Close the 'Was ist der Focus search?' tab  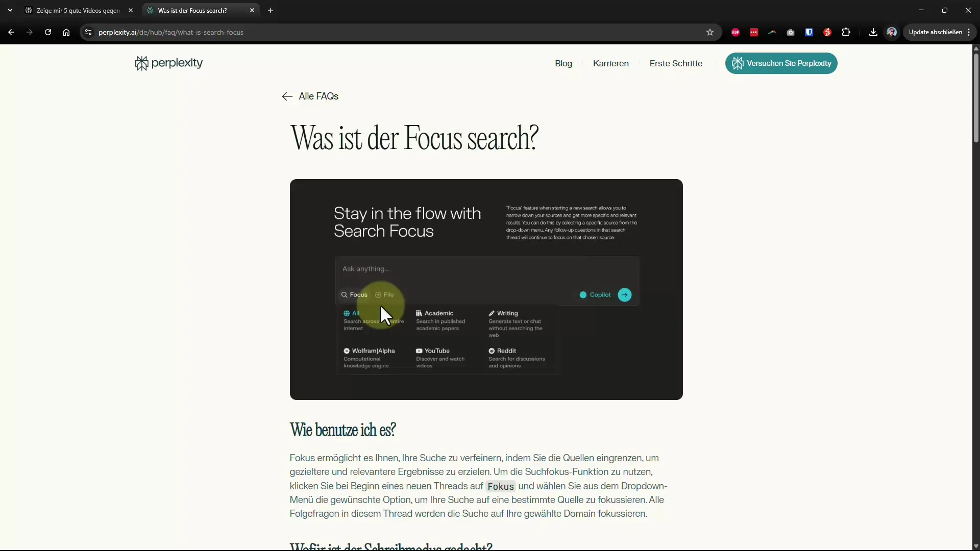[252, 10]
